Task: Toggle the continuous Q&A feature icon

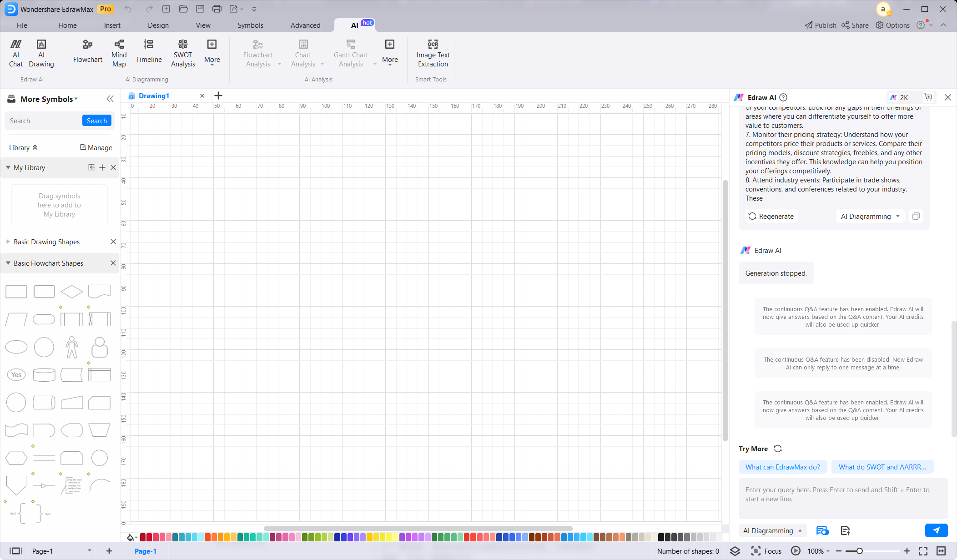Action: pos(822,530)
